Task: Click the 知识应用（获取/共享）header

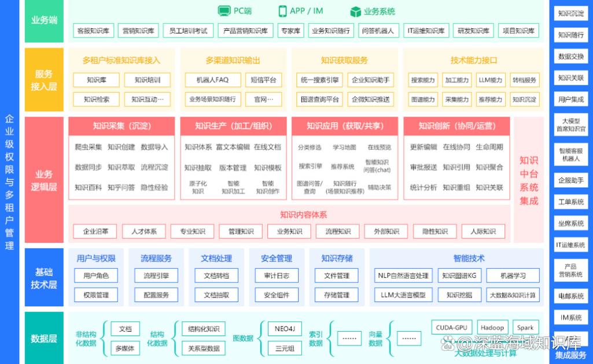Action: (x=345, y=126)
